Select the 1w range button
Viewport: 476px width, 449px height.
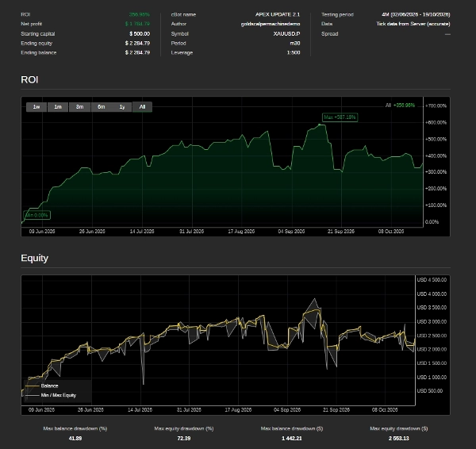click(36, 107)
